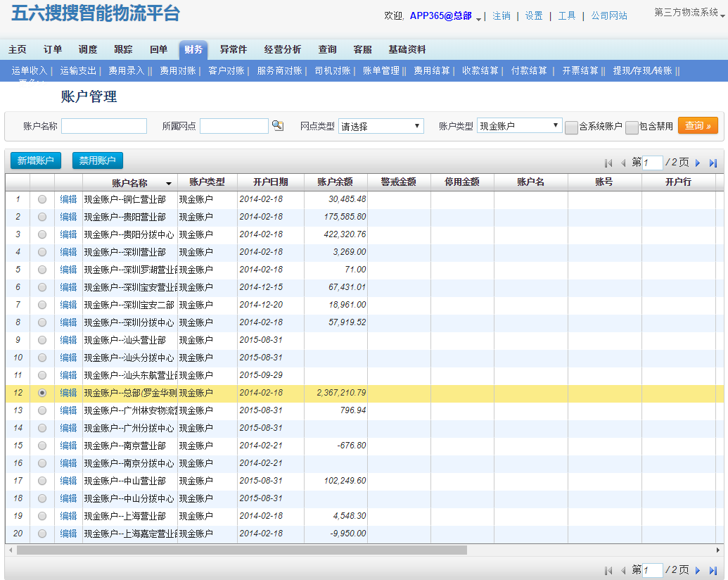Open the 工具 tools link
728x580 pixels.
click(566, 15)
